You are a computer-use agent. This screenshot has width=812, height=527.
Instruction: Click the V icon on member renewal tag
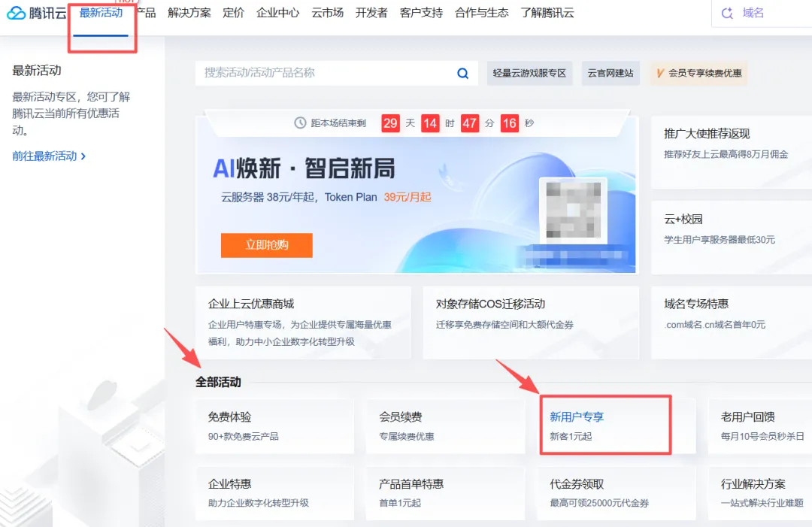point(660,73)
